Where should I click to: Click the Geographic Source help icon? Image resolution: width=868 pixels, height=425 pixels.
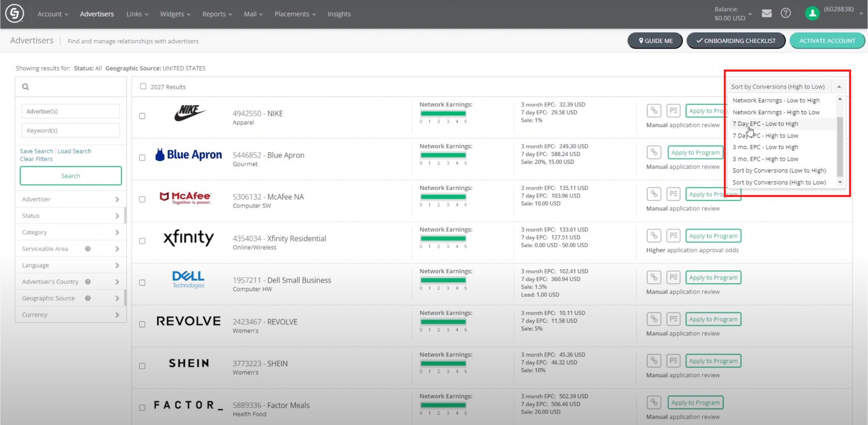[88, 298]
